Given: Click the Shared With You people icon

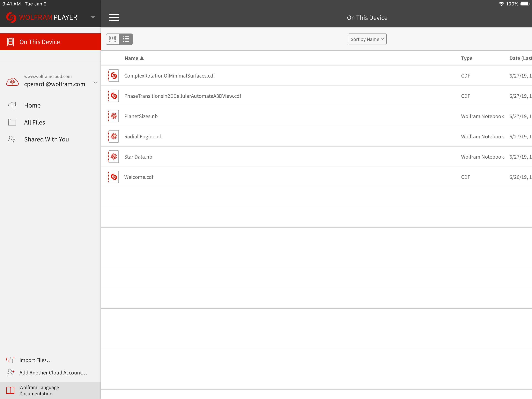Looking at the screenshot, I should pos(12,139).
